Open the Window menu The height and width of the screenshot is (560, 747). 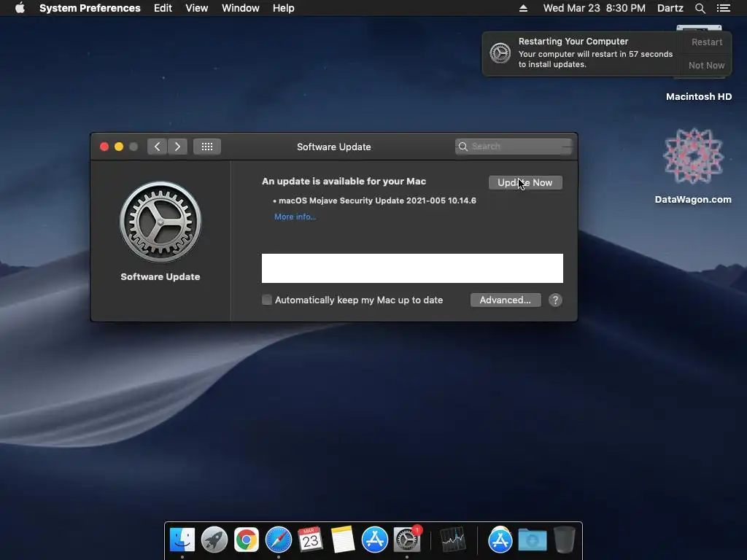[241, 8]
